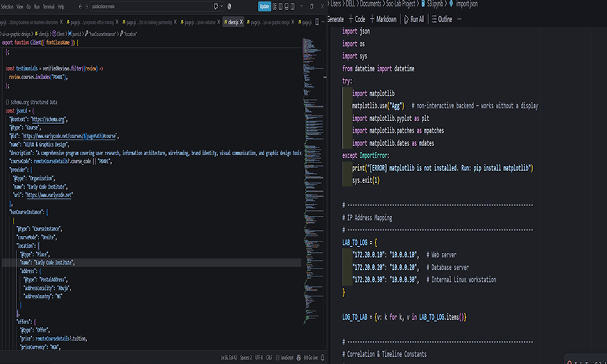Open the notebook toolbar more actions ellipsis
Viewport: 607px width, 364px height.
(x=459, y=19)
